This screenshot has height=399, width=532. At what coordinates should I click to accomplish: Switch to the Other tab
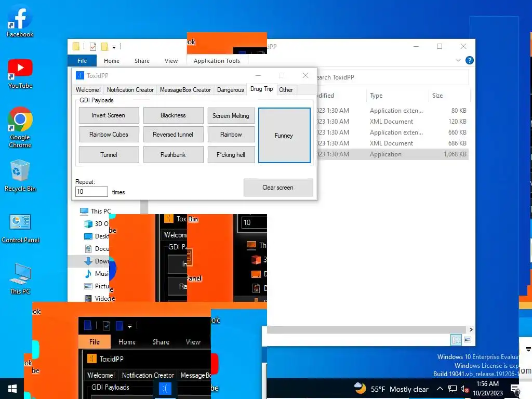click(x=286, y=90)
